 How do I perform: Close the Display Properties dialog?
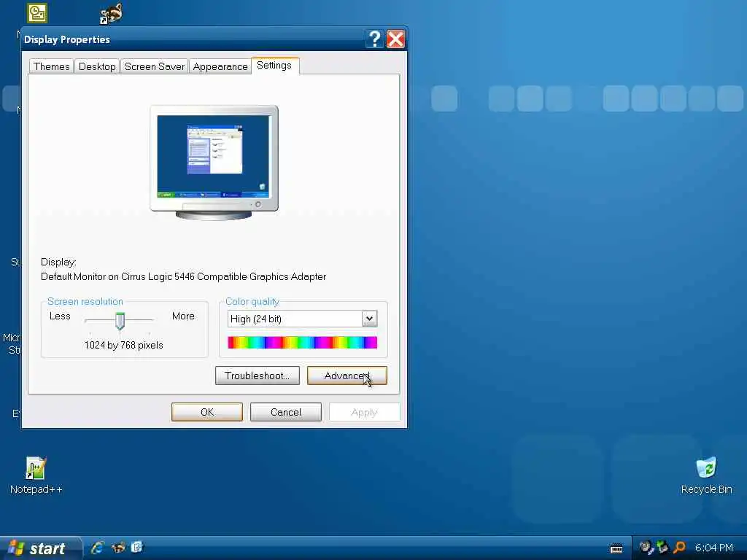tap(395, 39)
